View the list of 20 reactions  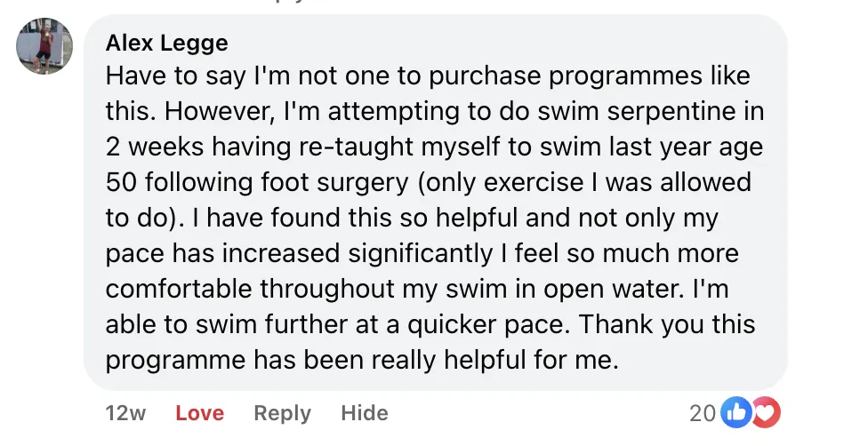click(x=703, y=412)
